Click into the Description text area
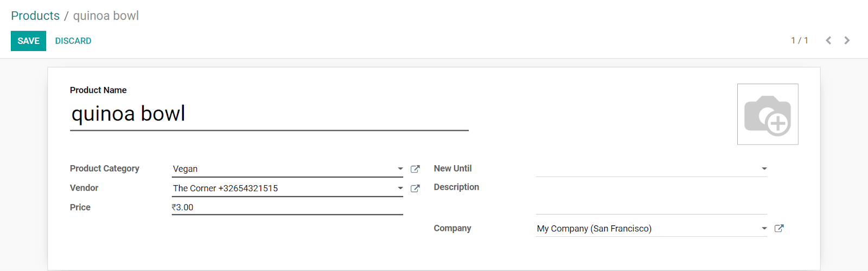868x271 pixels. tap(652, 198)
